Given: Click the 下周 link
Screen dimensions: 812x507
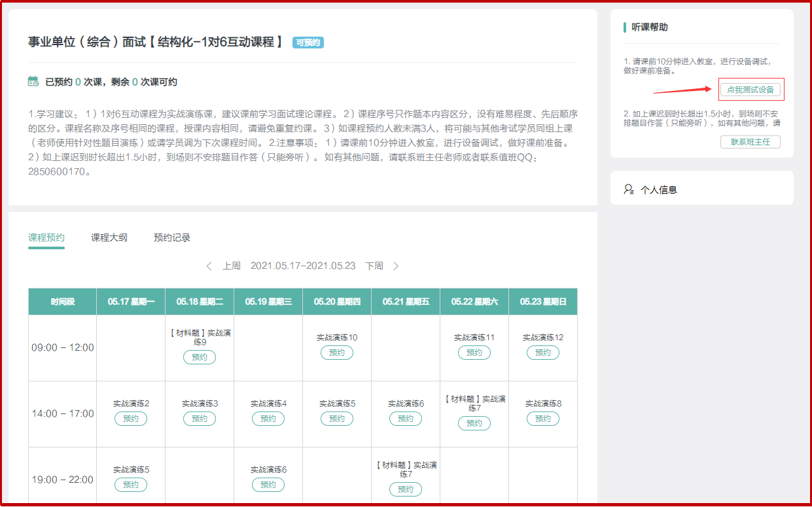Looking at the screenshot, I should [374, 266].
